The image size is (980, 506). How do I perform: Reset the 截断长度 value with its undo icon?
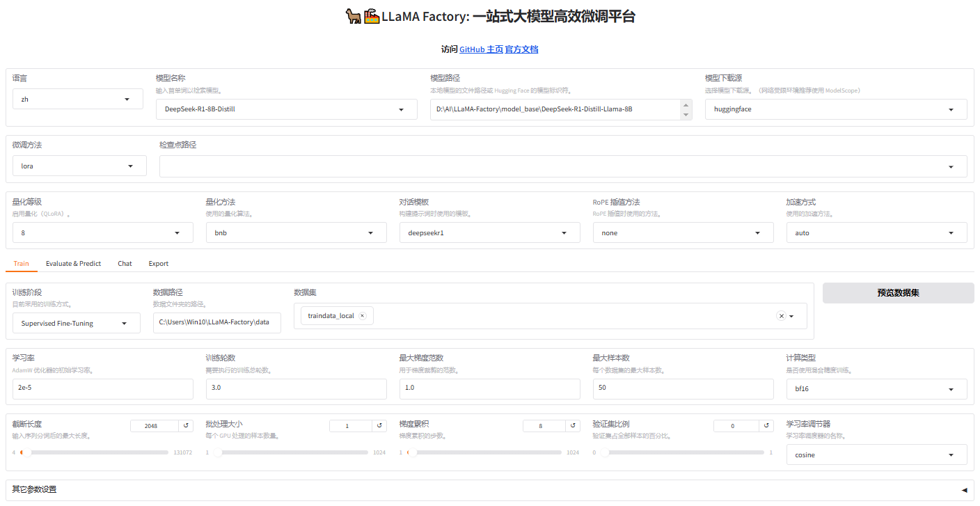pyautogui.click(x=186, y=425)
